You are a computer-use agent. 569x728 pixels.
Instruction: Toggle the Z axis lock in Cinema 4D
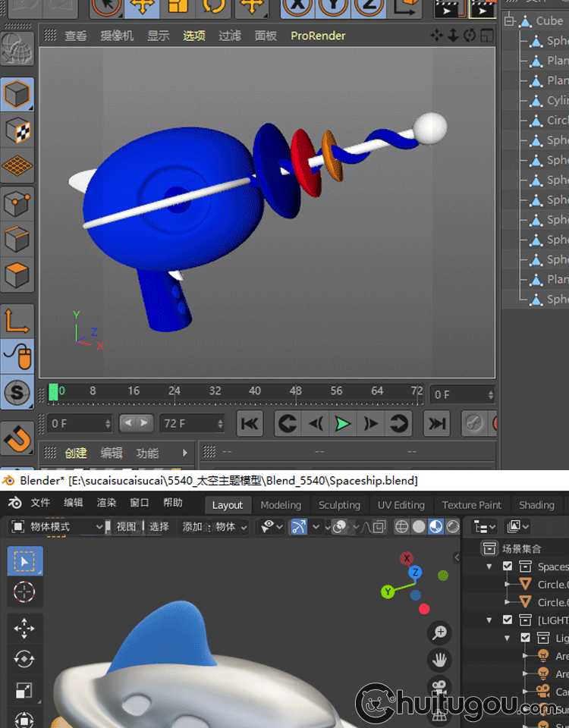click(369, 7)
